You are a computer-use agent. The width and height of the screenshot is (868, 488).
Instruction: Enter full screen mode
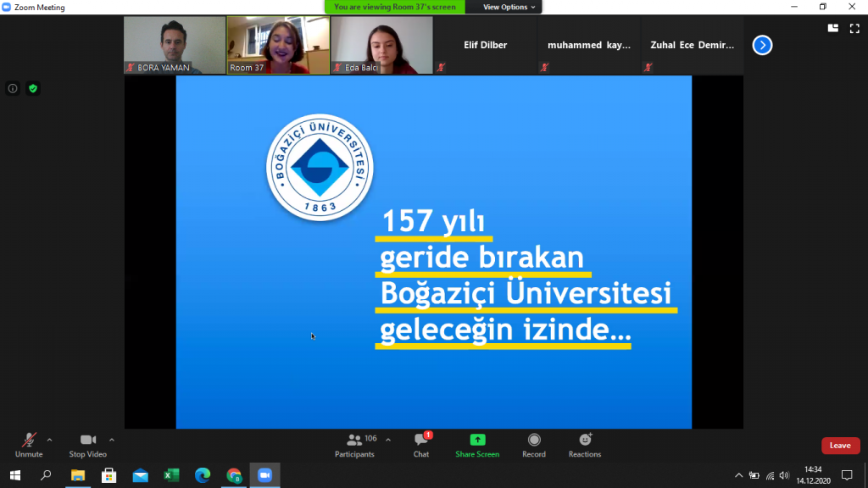coord(854,28)
